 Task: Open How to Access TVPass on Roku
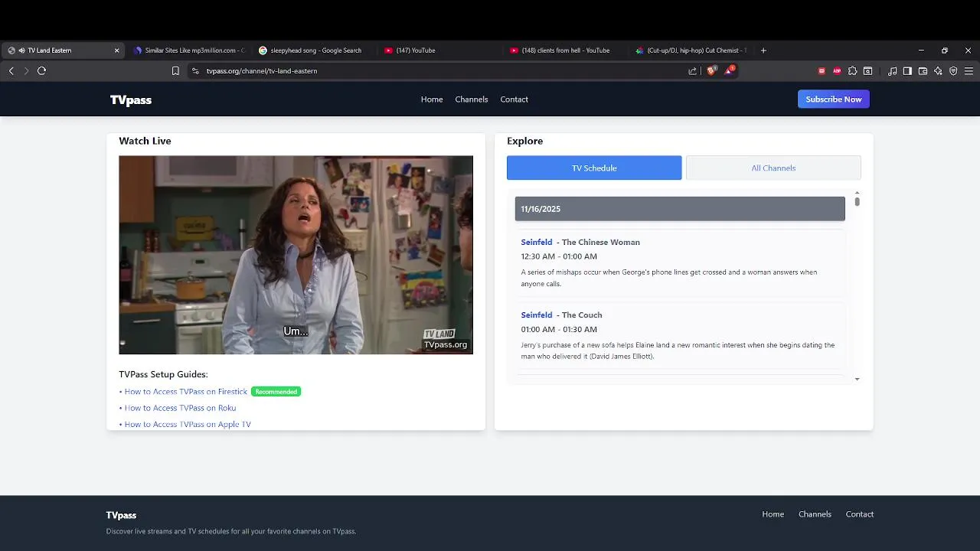click(x=180, y=408)
